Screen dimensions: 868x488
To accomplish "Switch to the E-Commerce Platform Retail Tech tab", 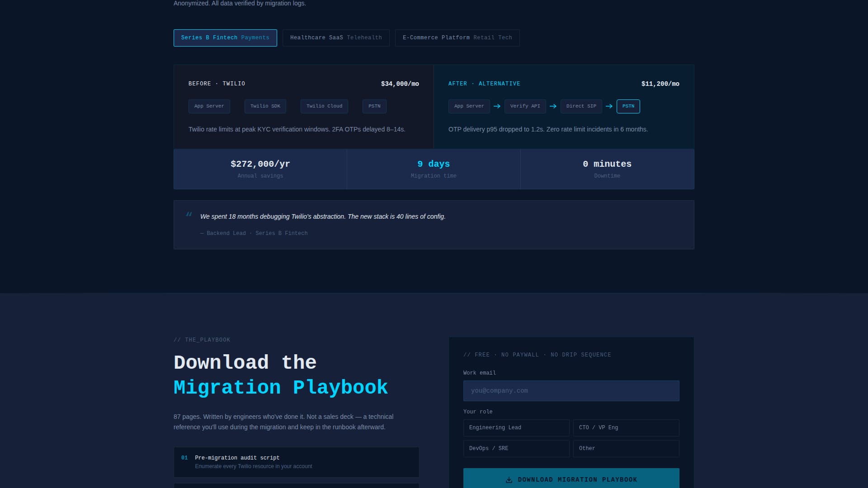I will point(457,38).
